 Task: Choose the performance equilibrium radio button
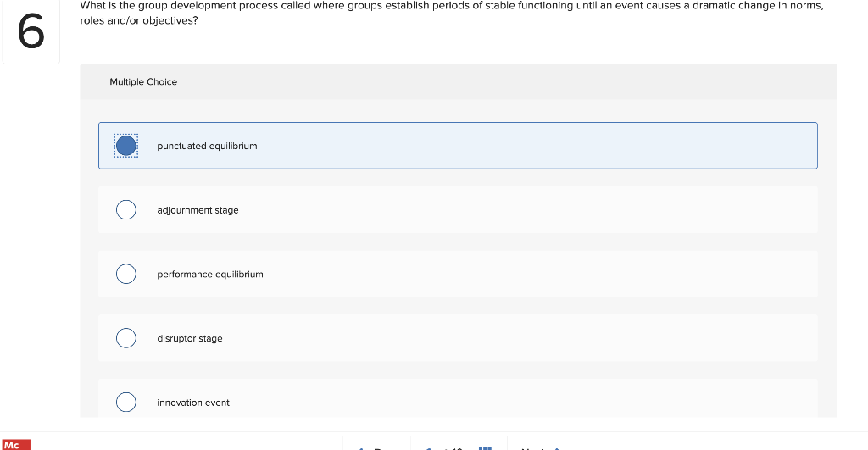pos(126,274)
